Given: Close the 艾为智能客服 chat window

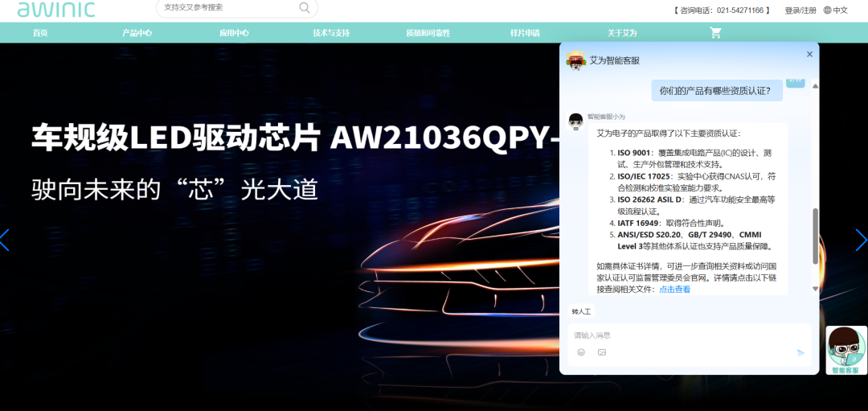Looking at the screenshot, I should [x=809, y=54].
